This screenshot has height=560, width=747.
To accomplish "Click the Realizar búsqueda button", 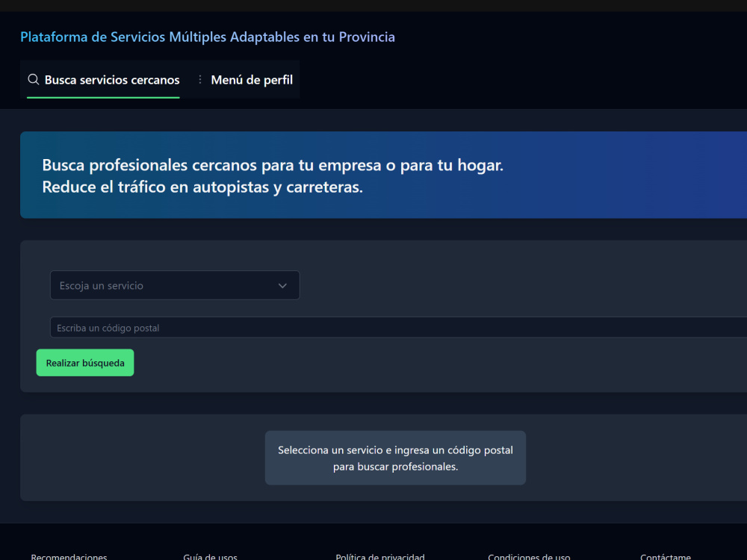I will coord(85,363).
